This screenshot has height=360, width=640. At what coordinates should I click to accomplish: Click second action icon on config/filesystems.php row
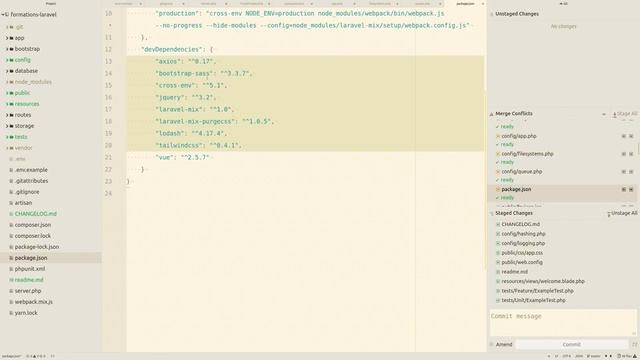[x=631, y=154]
